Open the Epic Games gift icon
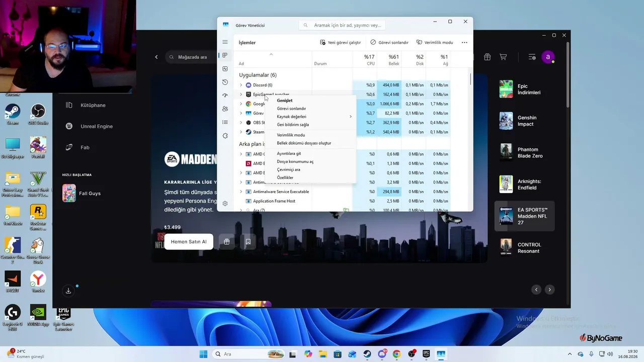This screenshot has height=362, width=644. coord(487,57)
